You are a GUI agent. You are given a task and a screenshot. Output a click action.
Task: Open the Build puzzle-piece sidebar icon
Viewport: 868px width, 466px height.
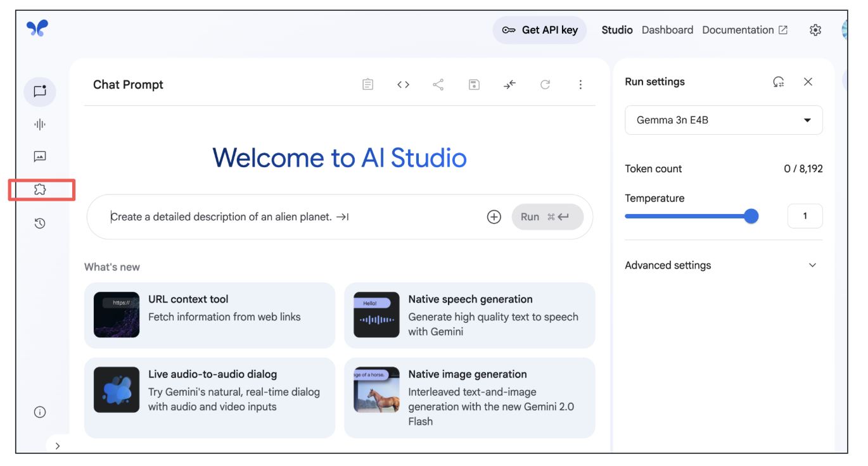(40, 189)
